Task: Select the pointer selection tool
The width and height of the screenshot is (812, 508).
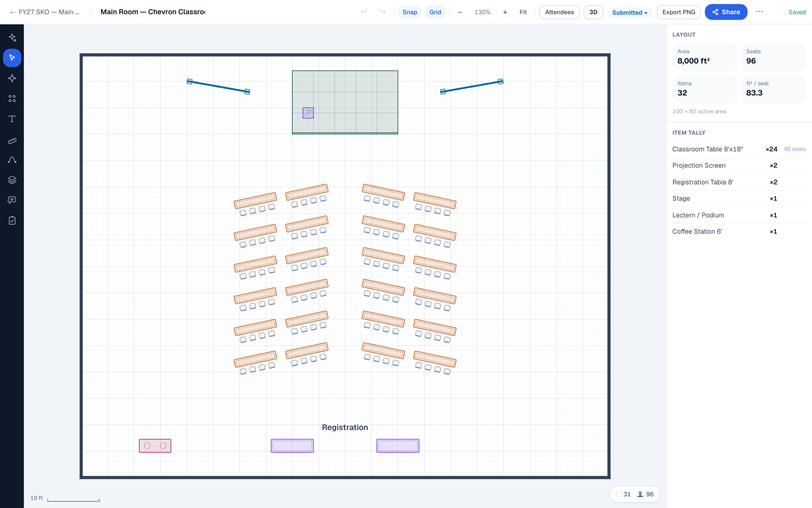Action: tap(12, 58)
